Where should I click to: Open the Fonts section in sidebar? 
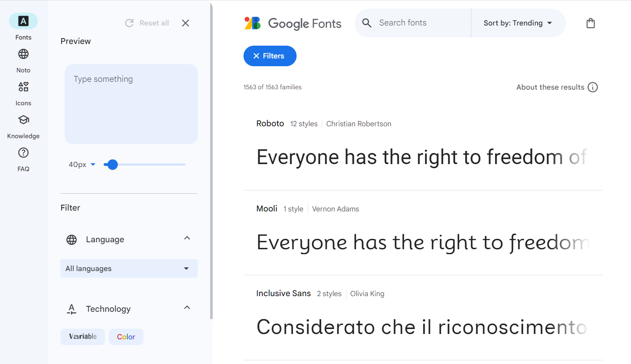coord(23,21)
